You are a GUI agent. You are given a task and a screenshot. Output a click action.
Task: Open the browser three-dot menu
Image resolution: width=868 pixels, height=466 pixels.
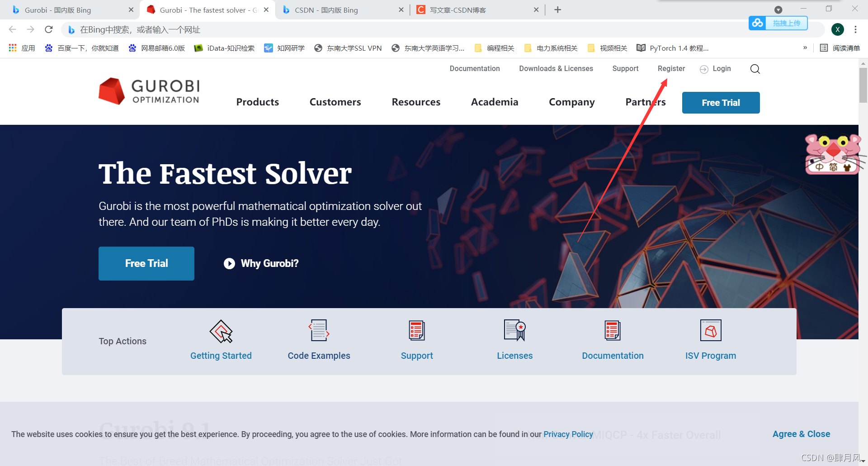click(x=855, y=29)
